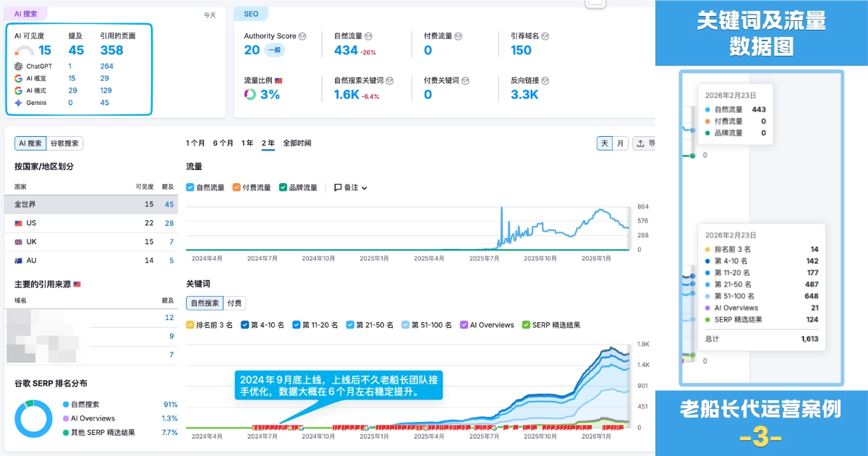Image resolution: width=868 pixels, height=456 pixels.
Task: Switch keywords view to 付费 tab
Action: pyautogui.click(x=234, y=303)
